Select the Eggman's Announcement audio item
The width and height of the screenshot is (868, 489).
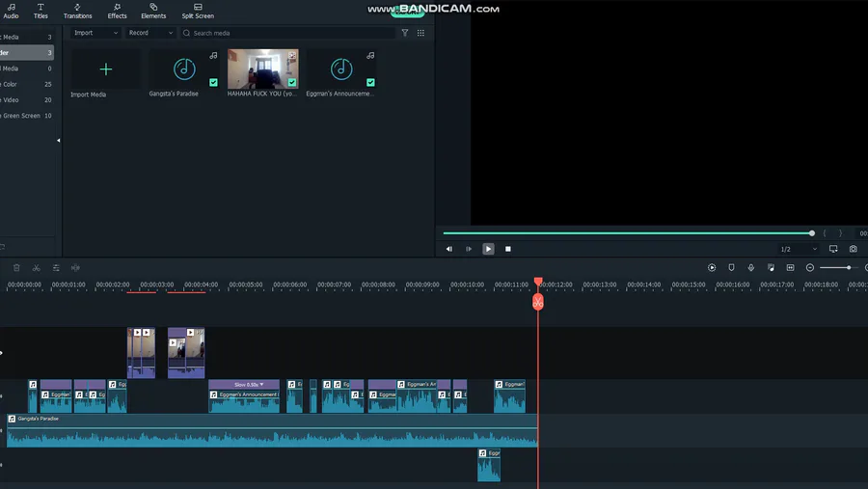[341, 69]
